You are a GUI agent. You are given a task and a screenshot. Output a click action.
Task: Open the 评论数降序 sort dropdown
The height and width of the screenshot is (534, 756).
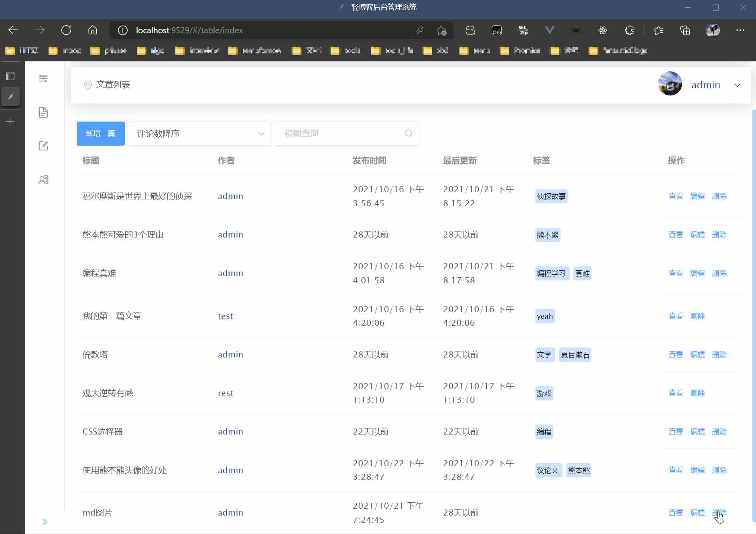(x=199, y=134)
